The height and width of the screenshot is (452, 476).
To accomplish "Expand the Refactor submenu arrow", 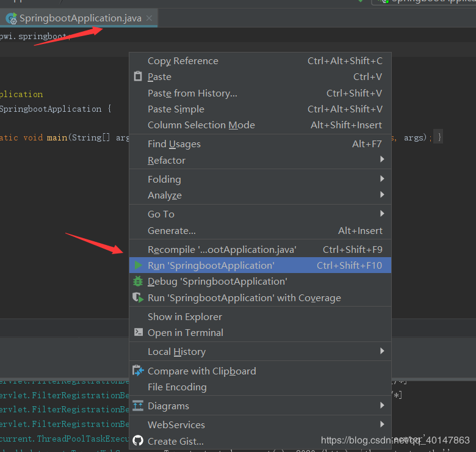I will point(382,160).
